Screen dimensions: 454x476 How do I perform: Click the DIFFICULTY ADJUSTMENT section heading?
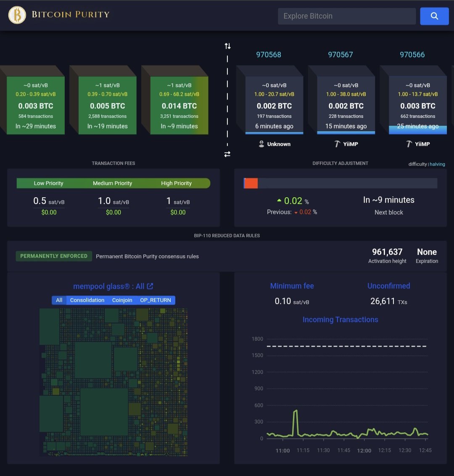340,163
